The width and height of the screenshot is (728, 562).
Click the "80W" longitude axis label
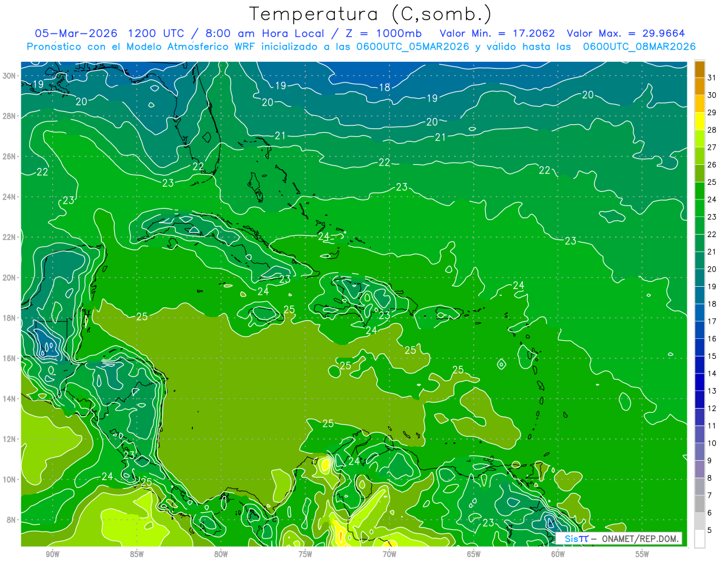tap(221, 554)
